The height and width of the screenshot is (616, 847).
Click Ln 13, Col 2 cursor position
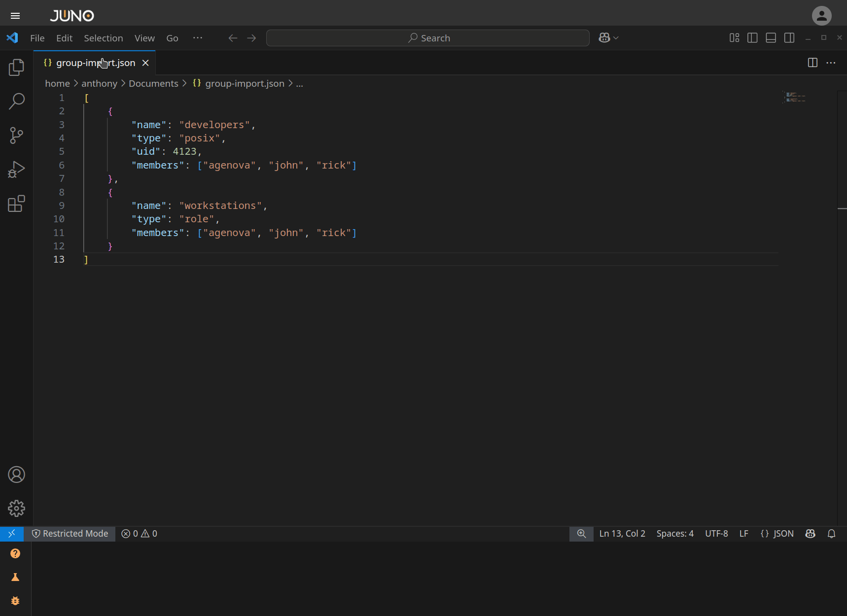(622, 534)
